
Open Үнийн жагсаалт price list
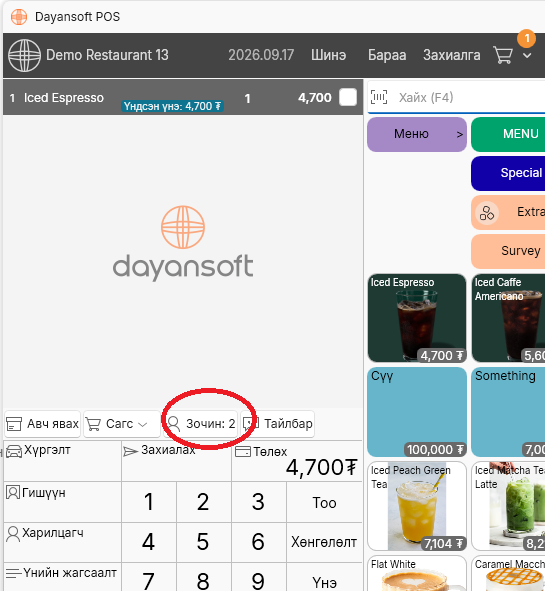pyautogui.click(x=63, y=577)
